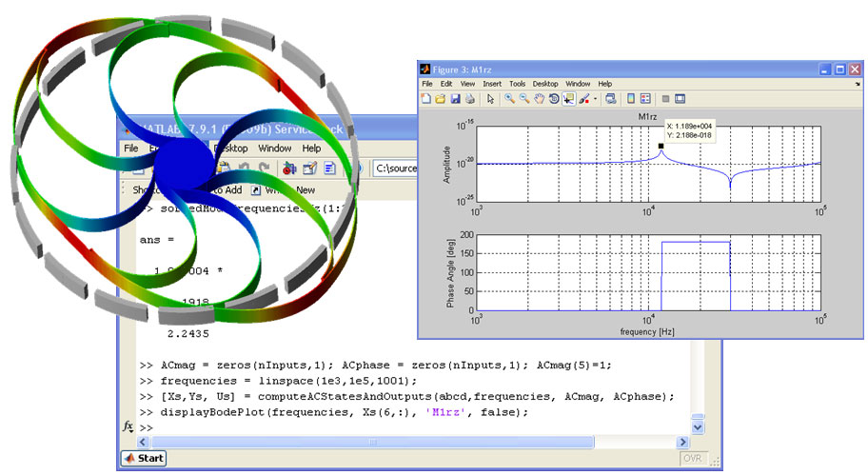Activate the Zoom In magnifier tool
Screen dimensions: 868x475
[509, 99]
